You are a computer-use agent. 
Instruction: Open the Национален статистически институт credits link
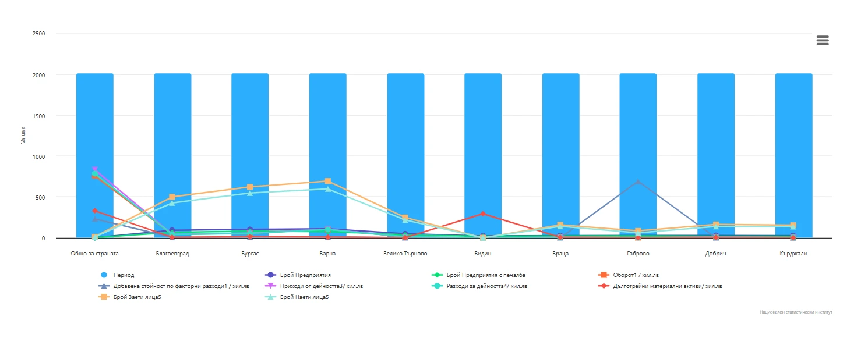coord(796,312)
